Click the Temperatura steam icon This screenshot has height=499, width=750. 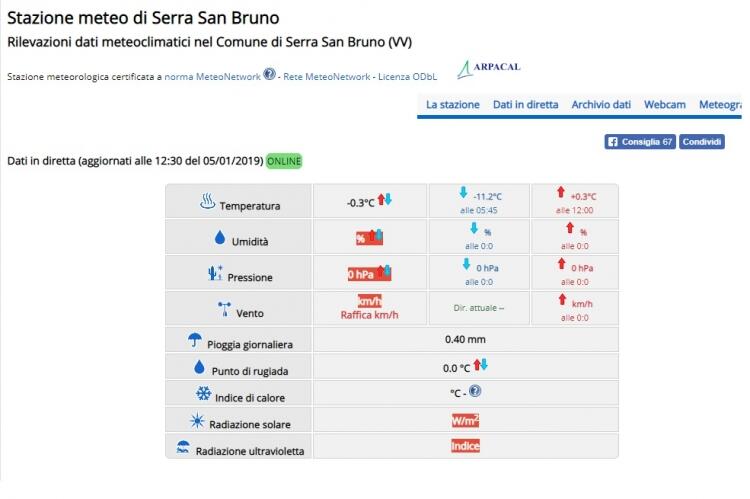207,203
